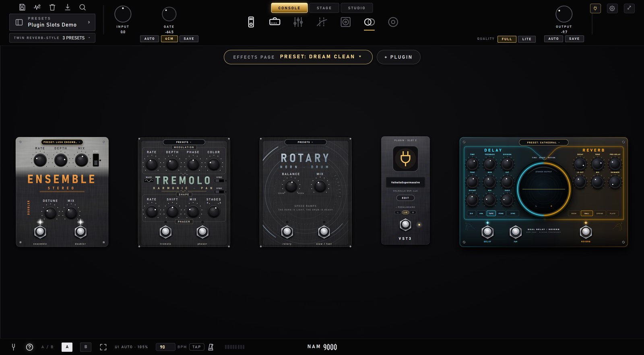Toggle the metronome icon
Image resolution: width=644 pixels, height=355 pixels.
(211, 347)
